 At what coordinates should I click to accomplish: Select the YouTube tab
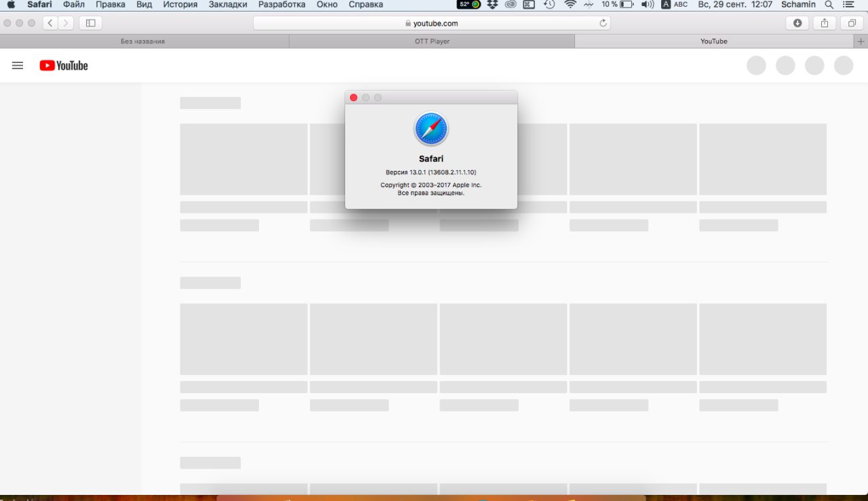(714, 41)
